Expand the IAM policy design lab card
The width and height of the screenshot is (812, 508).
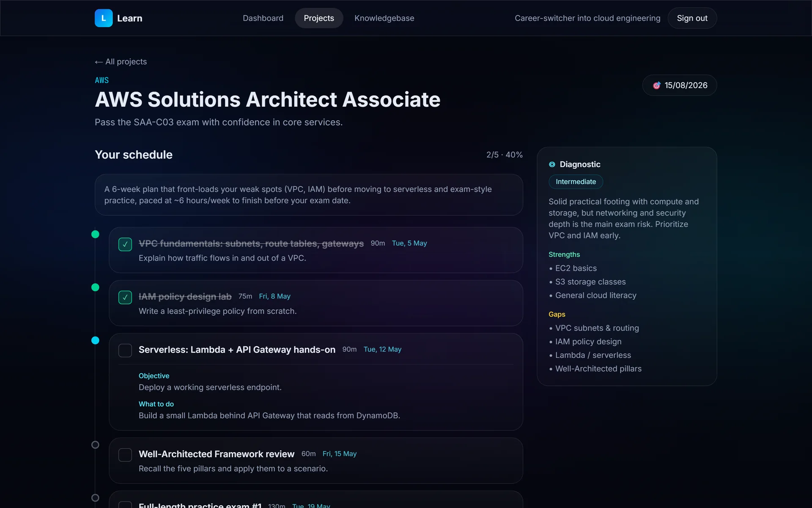tap(316, 303)
